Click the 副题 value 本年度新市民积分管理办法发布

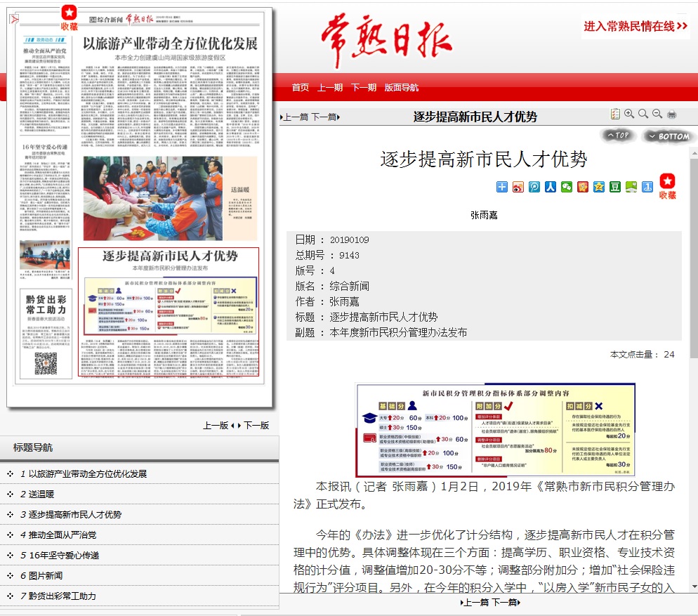[x=398, y=333]
